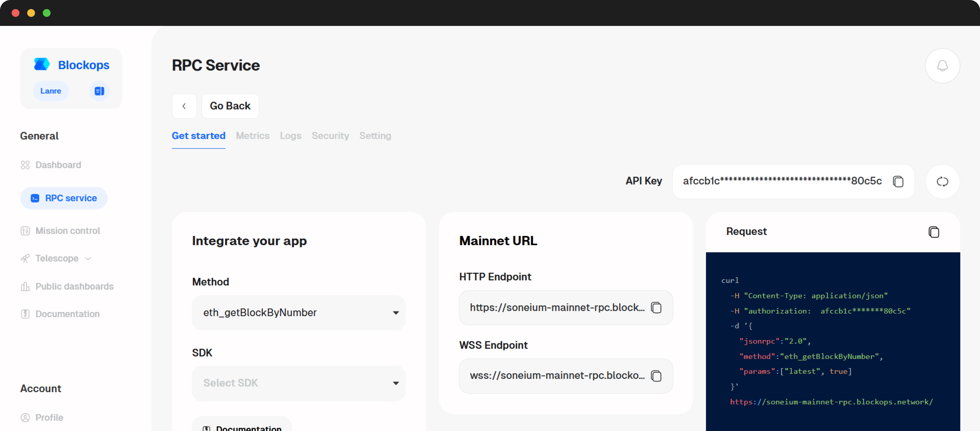This screenshot has height=431, width=980.
Task: Click the Profile user icon
Action: click(25, 418)
